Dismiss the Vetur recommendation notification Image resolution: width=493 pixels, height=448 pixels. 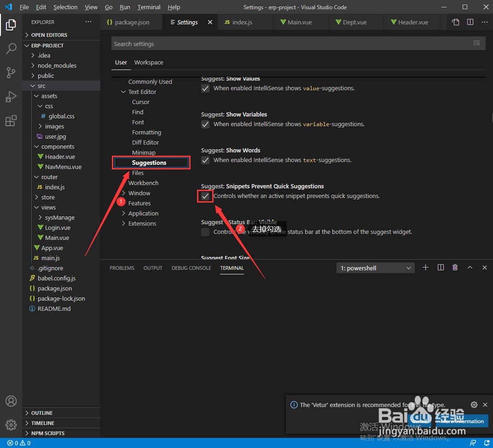pos(485,405)
